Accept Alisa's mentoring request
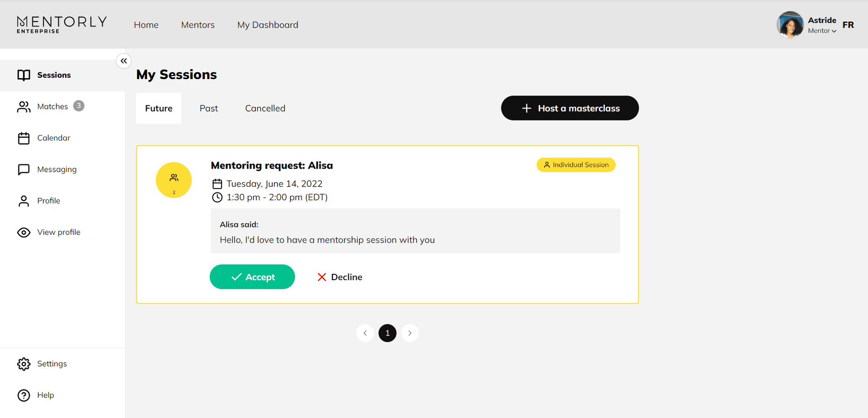The width and height of the screenshot is (868, 418). coord(252,277)
